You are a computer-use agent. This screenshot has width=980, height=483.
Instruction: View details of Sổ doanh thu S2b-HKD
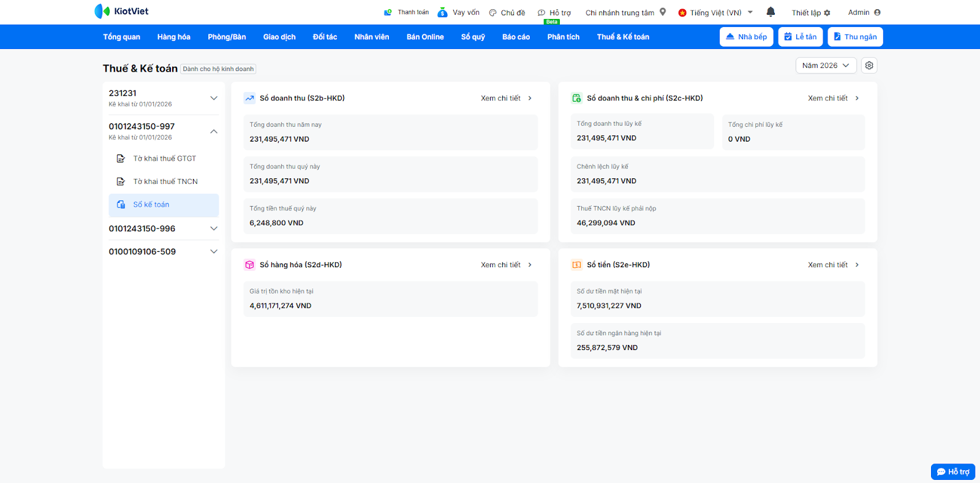[x=506, y=98]
